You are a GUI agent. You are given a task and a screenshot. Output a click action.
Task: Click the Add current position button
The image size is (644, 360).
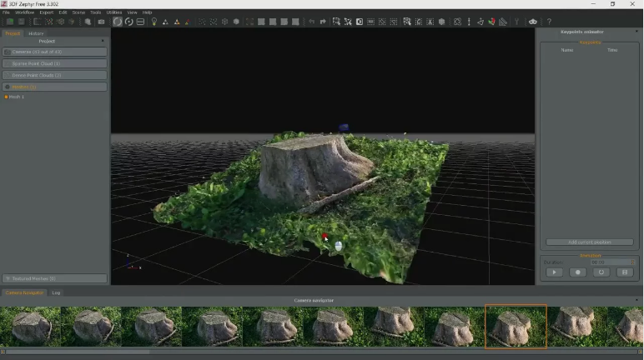590,242
